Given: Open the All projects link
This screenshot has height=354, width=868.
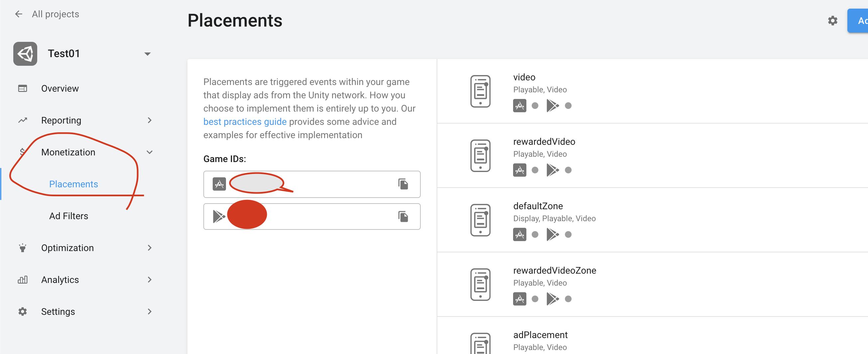Looking at the screenshot, I should click(55, 14).
